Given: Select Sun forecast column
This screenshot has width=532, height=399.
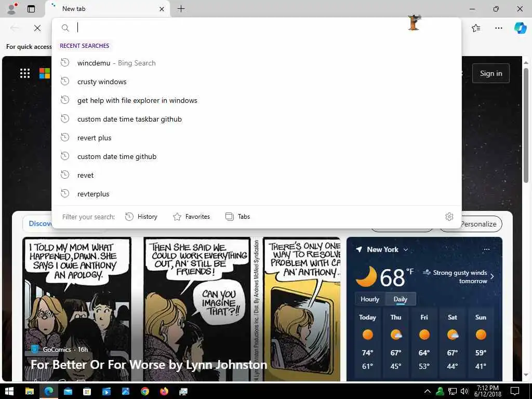Looking at the screenshot, I should 481,343.
